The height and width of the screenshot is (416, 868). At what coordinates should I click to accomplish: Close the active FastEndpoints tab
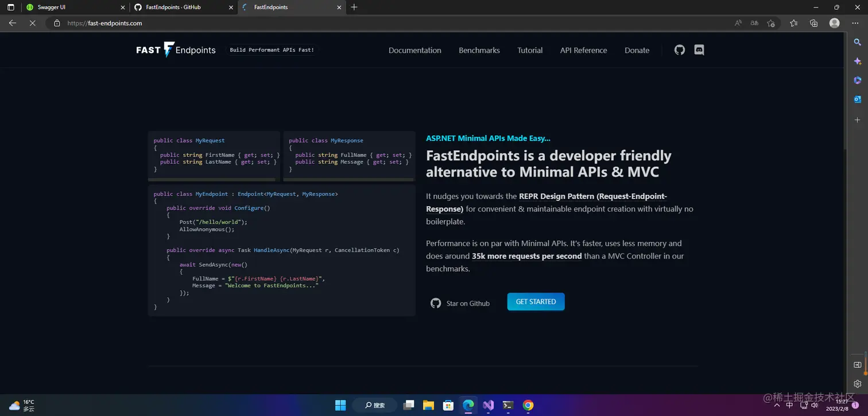tap(339, 7)
